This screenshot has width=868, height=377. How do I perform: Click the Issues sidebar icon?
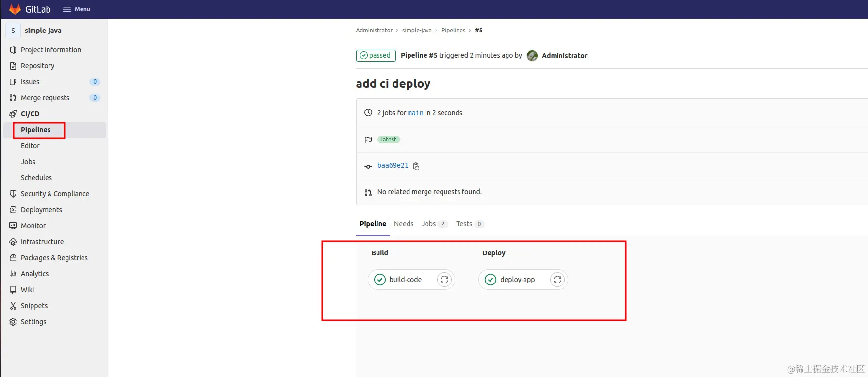coord(13,82)
